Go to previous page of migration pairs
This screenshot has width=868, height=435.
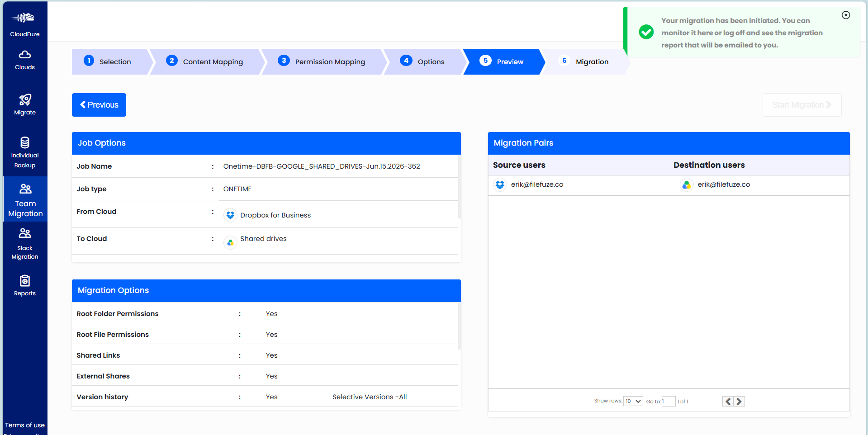pyautogui.click(x=728, y=401)
